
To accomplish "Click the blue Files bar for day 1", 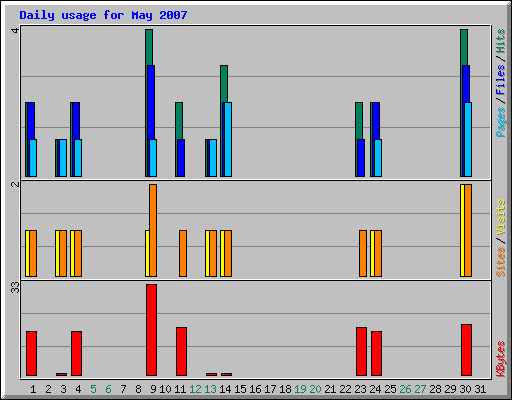I will [x=31, y=121].
